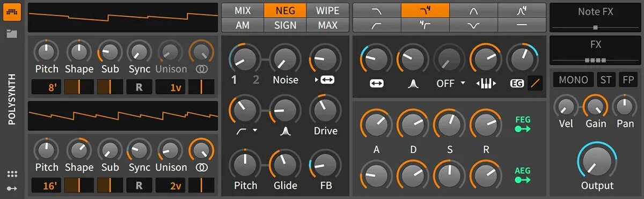644x199 pixels.
Task: Click the FEG modulation routing arrow
Action: click(x=522, y=129)
